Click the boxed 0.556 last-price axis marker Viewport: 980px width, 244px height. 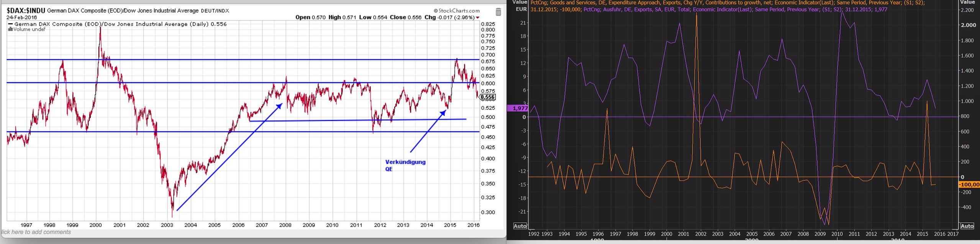pos(488,97)
